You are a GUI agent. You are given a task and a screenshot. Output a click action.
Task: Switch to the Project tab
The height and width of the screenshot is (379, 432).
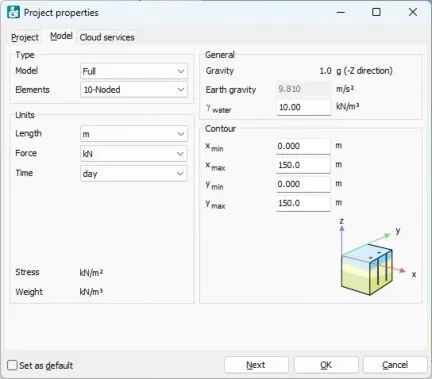point(25,37)
